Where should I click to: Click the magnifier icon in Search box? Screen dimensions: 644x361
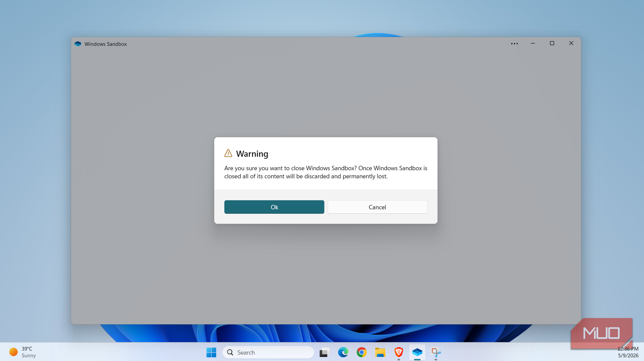[230, 352]
